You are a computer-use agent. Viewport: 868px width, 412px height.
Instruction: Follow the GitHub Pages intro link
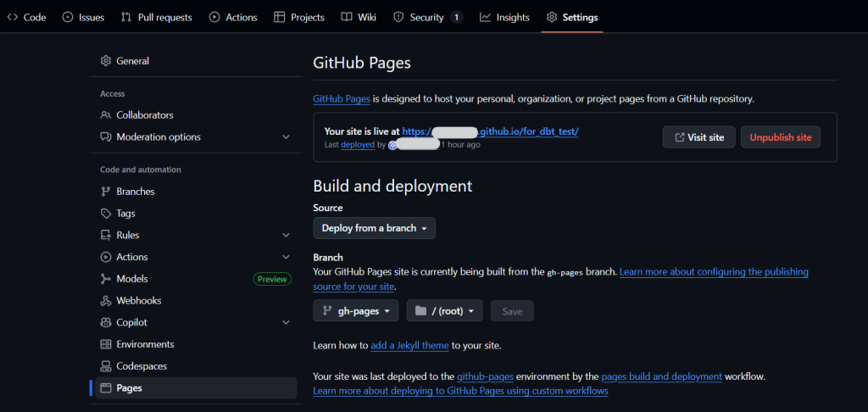(342, 99)
